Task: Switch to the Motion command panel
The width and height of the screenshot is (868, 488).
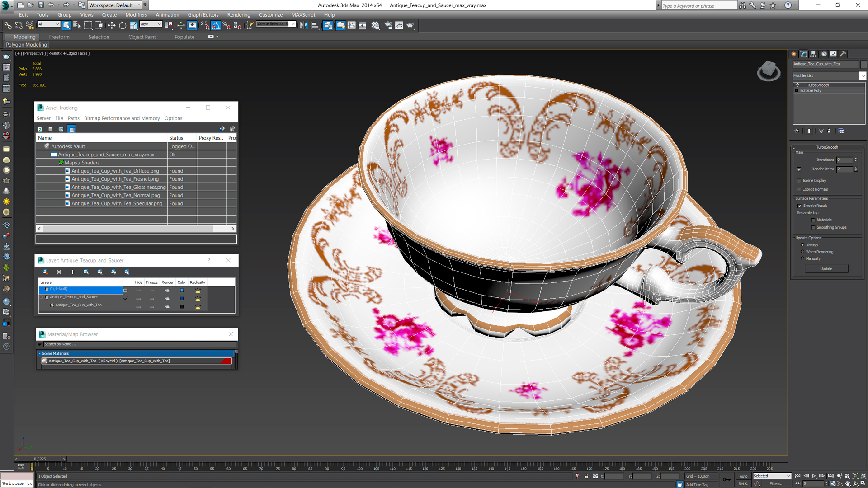Action: [x=824, y=54]
